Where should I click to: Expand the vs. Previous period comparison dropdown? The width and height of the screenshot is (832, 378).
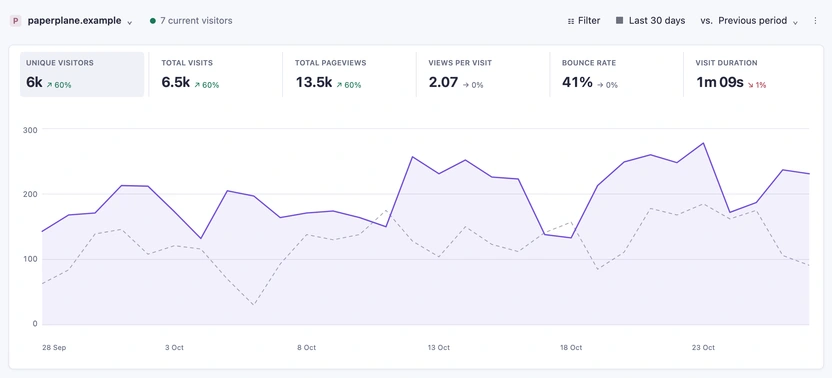coord(749,21)
